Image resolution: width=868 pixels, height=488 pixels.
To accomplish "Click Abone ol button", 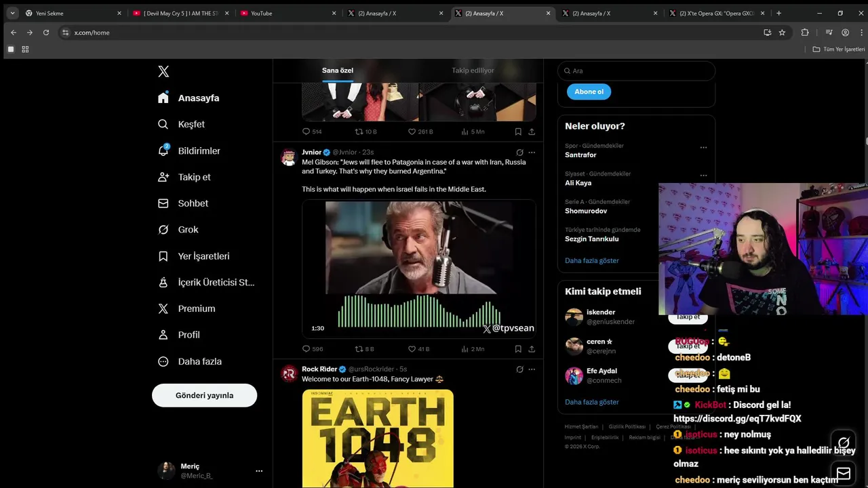I will pos(589,91).
